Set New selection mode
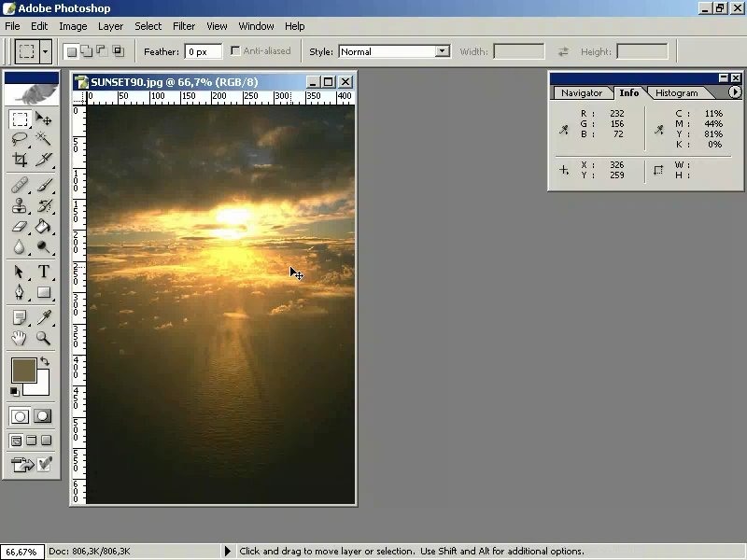This screenshot has width=747, height=560. click(x=72, y=51)
